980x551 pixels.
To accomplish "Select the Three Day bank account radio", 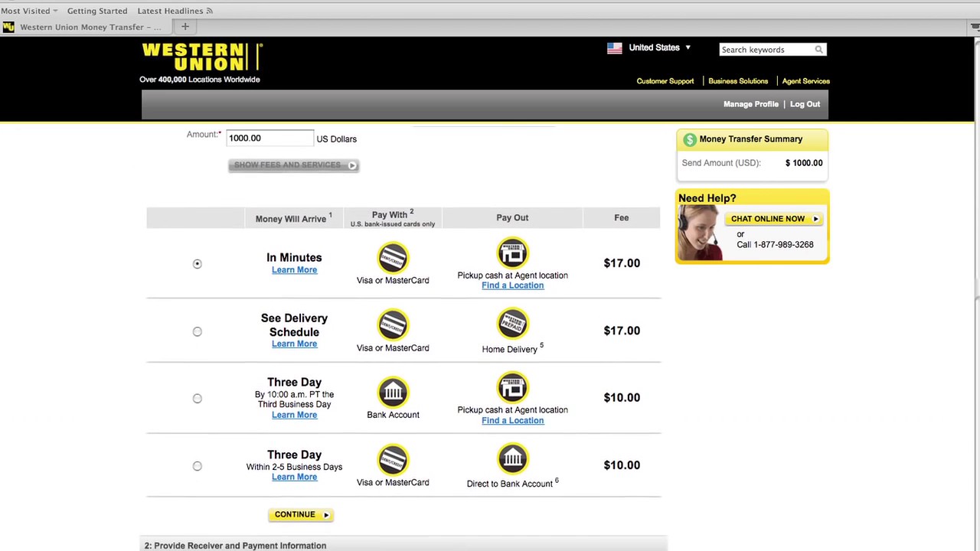I will 197,398.
